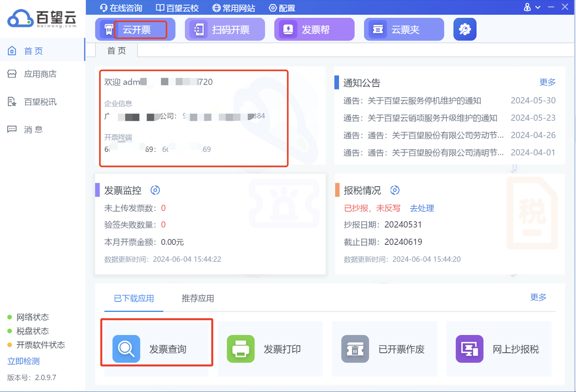Close the 百望云 window
The height and width of the screenshot is (392, 576).
(565, 7)
